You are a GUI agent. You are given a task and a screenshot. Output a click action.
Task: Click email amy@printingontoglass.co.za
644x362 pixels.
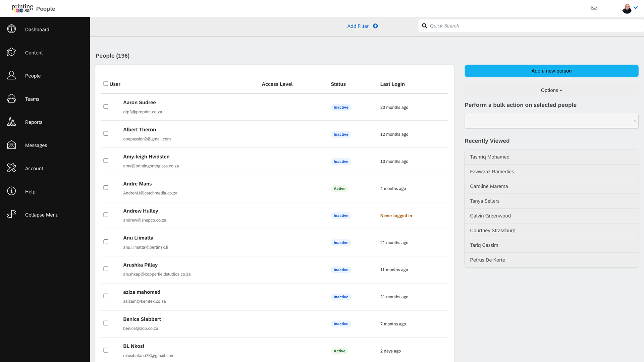click(x=151, y=166)
